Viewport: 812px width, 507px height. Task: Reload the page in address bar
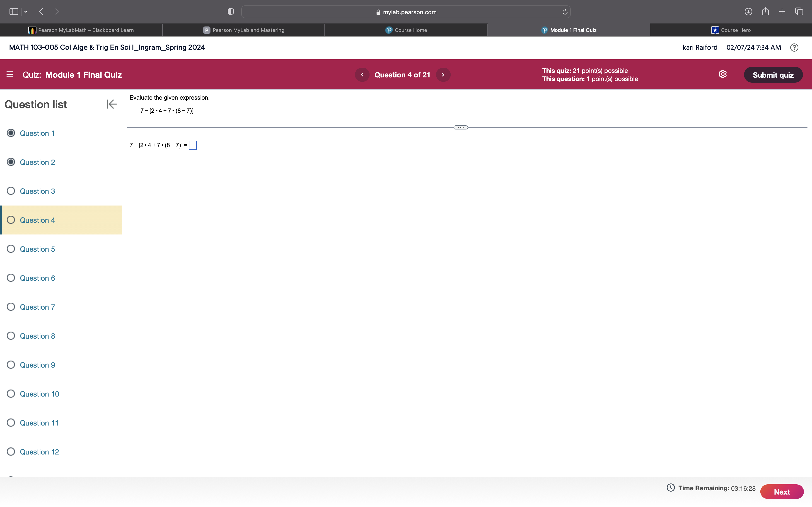pyautogui.click(x=565, y=12)
